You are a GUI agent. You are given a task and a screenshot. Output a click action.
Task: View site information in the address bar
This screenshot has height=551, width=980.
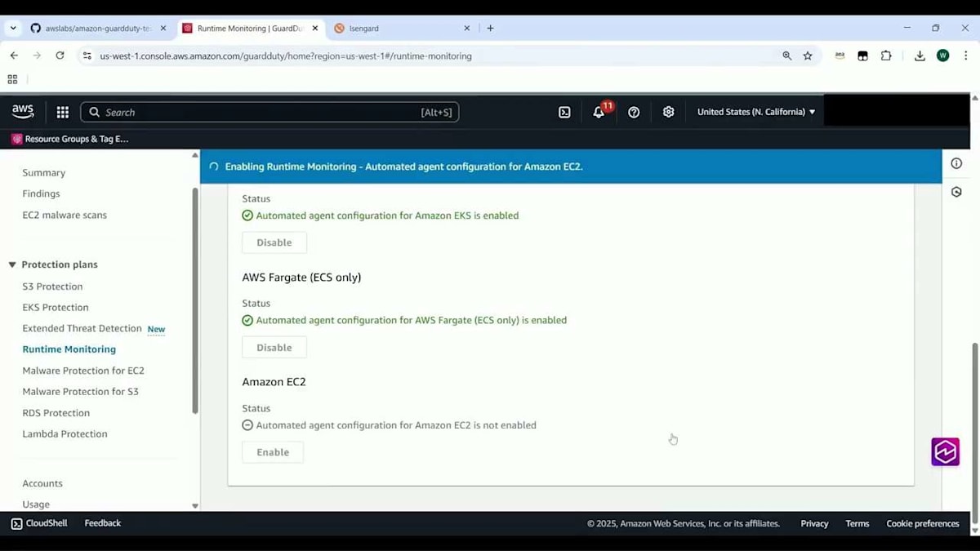[x=87, y=56]
